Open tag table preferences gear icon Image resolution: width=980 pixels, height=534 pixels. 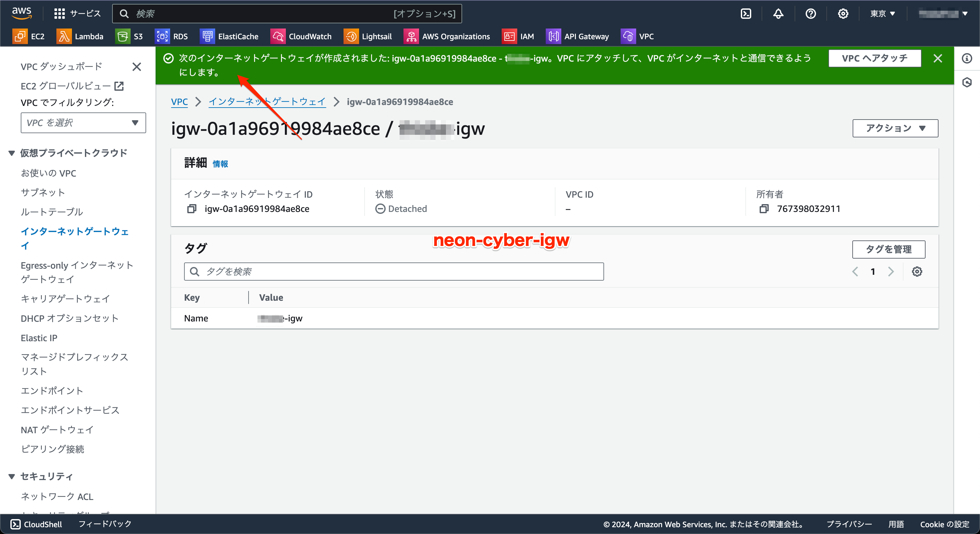click(x=917, y=272)
